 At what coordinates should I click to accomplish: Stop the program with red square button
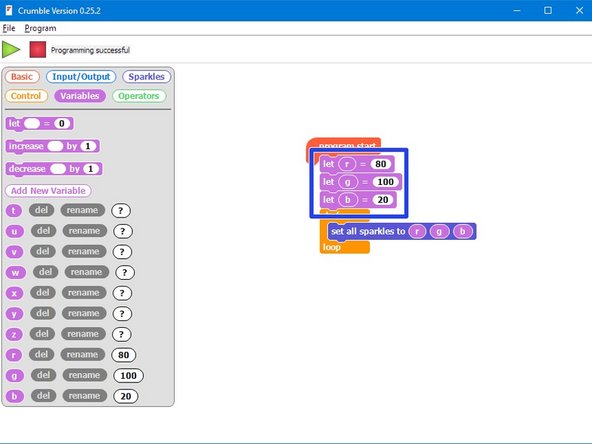(x=38, y=49)
